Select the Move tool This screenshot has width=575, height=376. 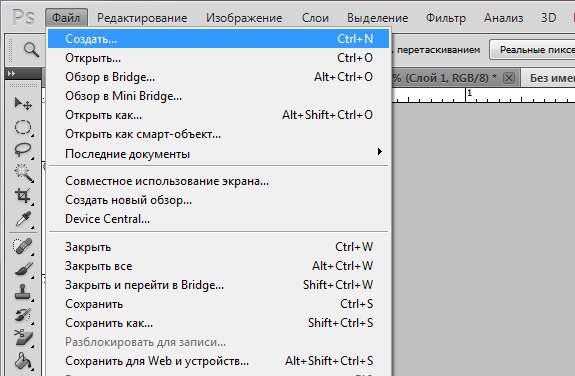(x=23, y=103)
